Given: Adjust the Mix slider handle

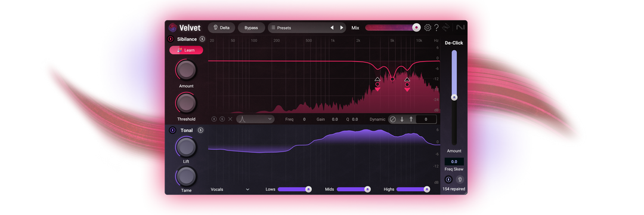Looking at the screenshot, I should (x=416, y=27).
